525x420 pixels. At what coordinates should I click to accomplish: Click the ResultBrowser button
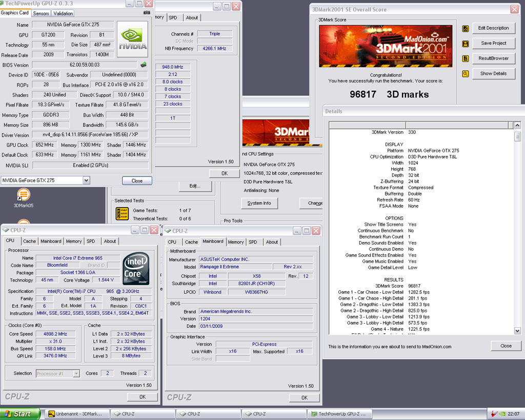point(493,58)
